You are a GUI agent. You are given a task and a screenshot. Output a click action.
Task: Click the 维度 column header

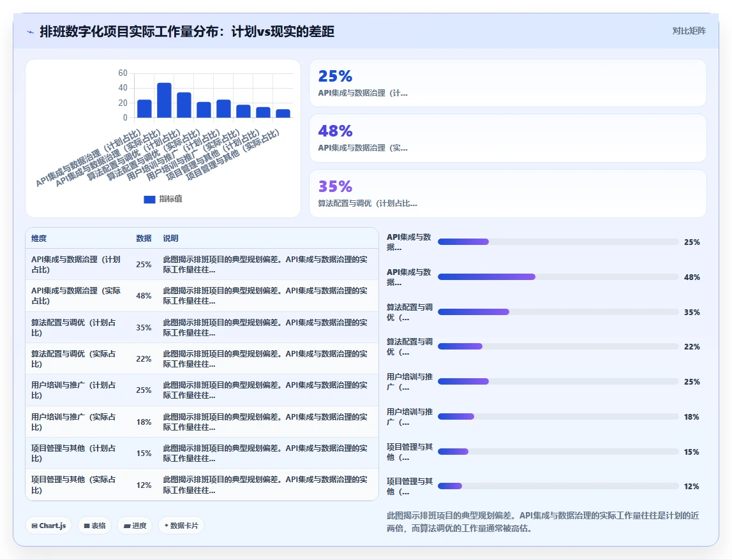click(39, 238)
